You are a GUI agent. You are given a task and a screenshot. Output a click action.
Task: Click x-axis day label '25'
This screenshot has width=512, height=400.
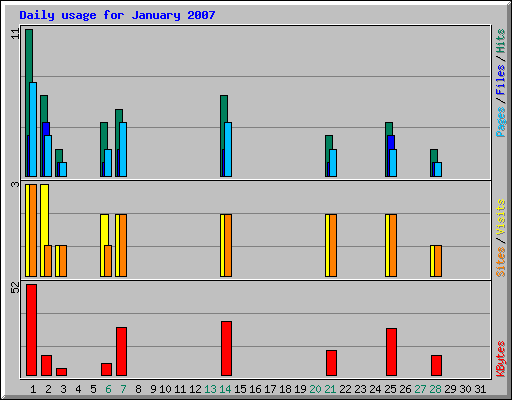[390, 389]
